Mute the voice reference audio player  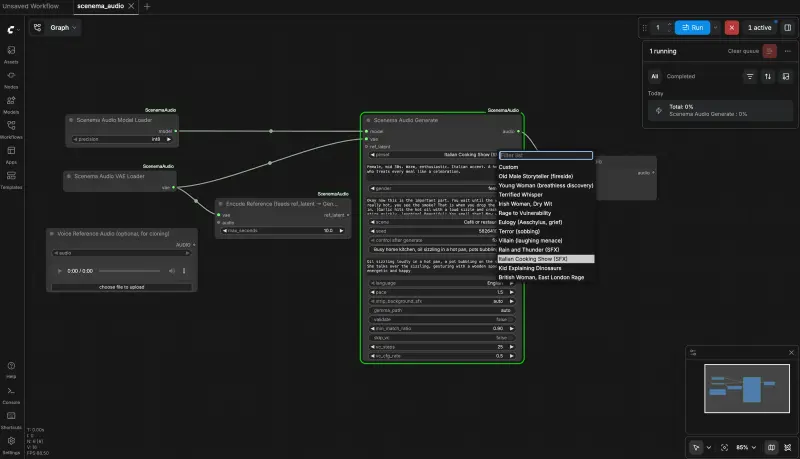tap(171, 271)
